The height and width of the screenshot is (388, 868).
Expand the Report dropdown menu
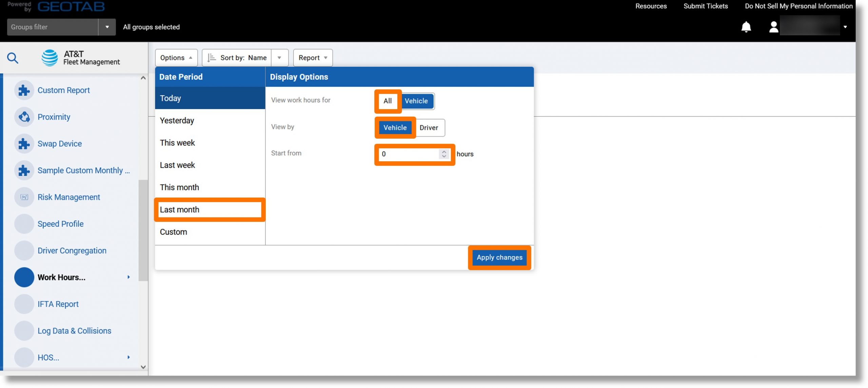(312, 57)
